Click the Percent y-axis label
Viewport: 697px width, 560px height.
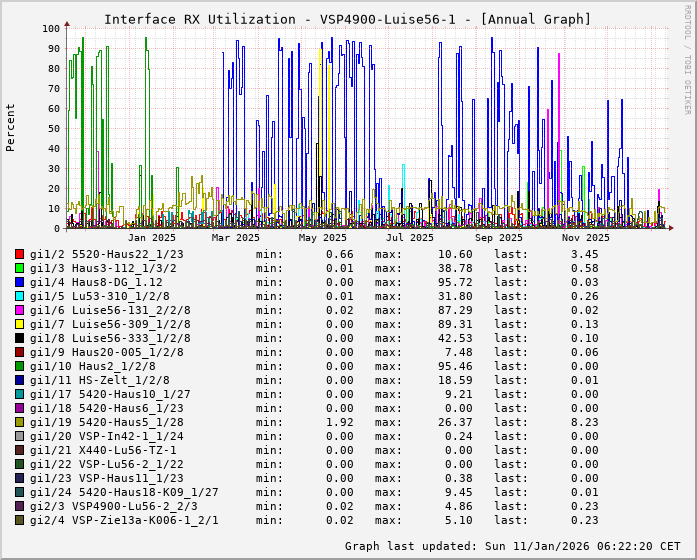pyautogui.click(x=11, y=128)
